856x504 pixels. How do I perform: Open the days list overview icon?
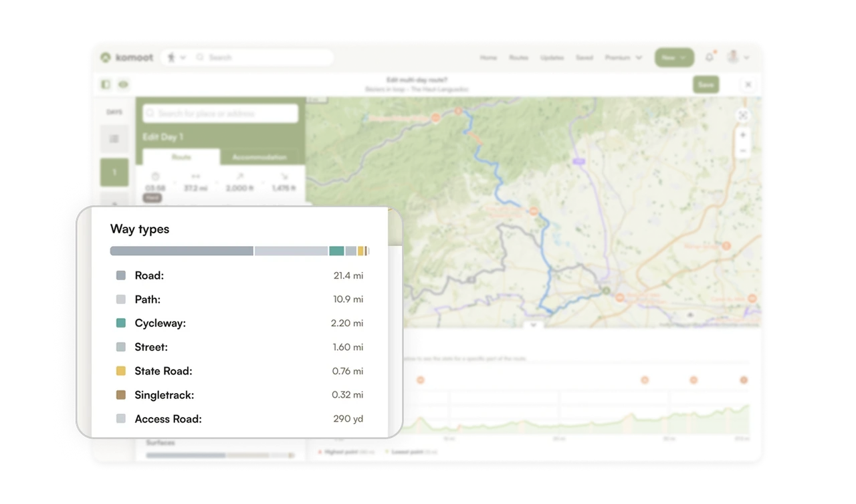114,138
